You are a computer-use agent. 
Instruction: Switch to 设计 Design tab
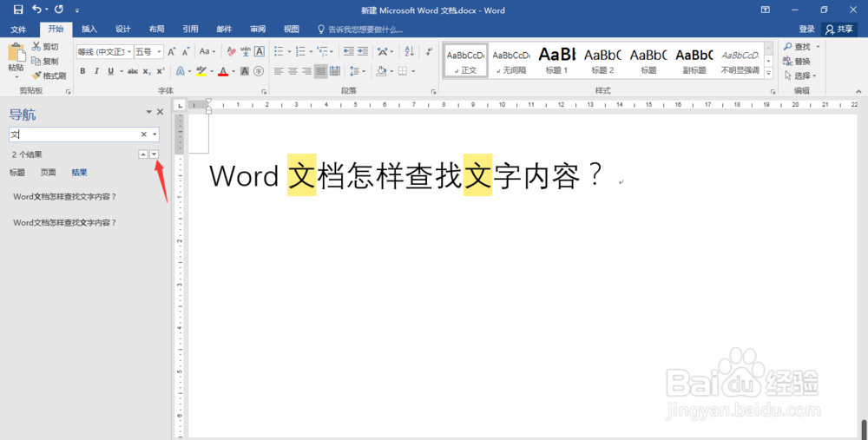123,29
